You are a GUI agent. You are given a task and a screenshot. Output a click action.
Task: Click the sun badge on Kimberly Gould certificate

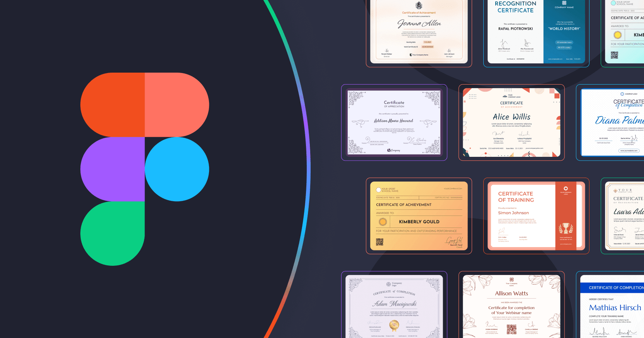(x=383, y=222)
